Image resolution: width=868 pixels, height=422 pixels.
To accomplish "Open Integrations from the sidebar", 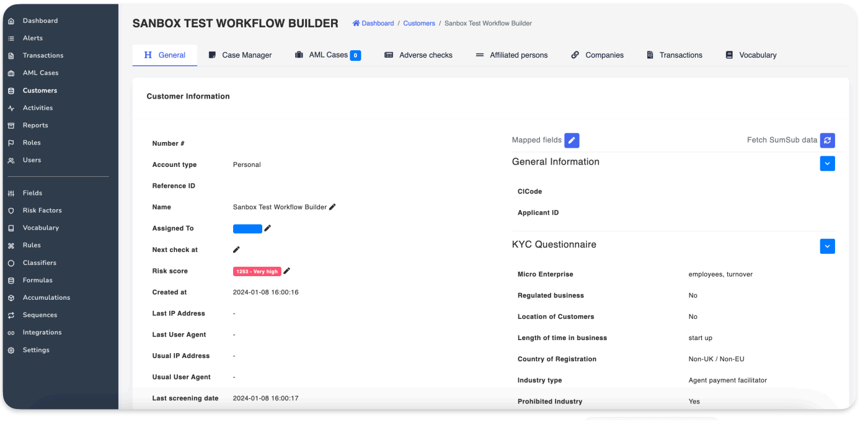I will click(x=42, y=333).
